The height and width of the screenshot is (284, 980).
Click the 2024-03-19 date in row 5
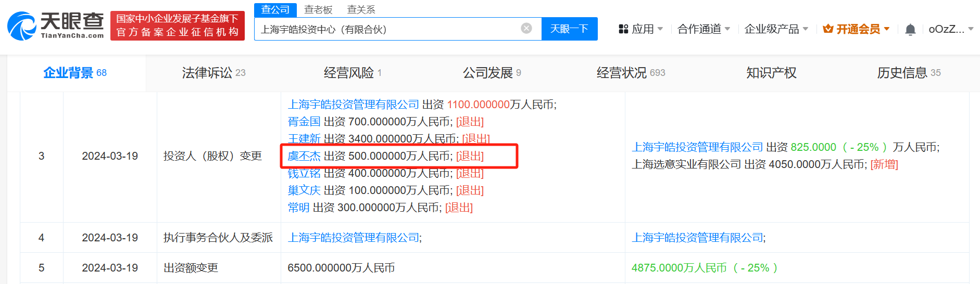tap(110, 268)
